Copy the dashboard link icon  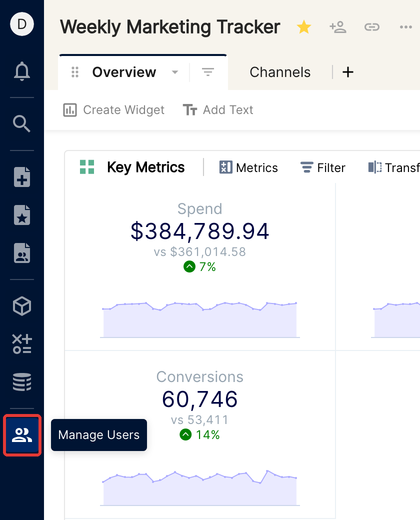pyautogui.click(x=372, y=27)
